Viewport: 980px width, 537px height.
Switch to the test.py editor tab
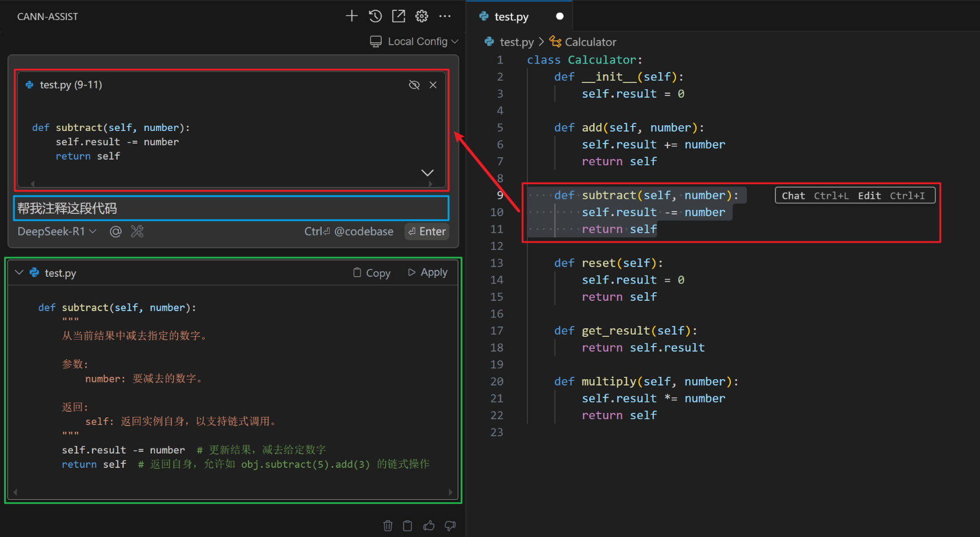click(511, 17)
